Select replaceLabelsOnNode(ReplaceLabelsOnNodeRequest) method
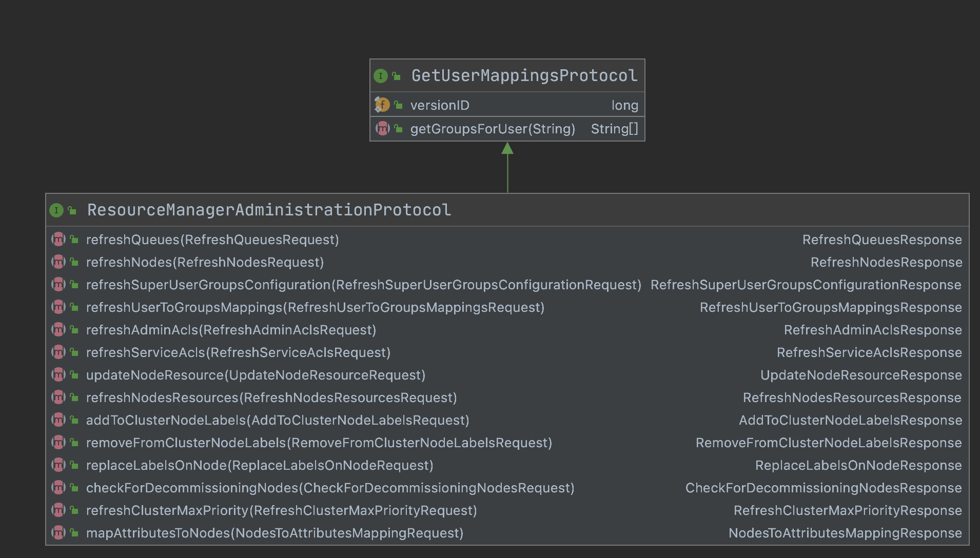980x558 pixels. [x=260, y=465]
